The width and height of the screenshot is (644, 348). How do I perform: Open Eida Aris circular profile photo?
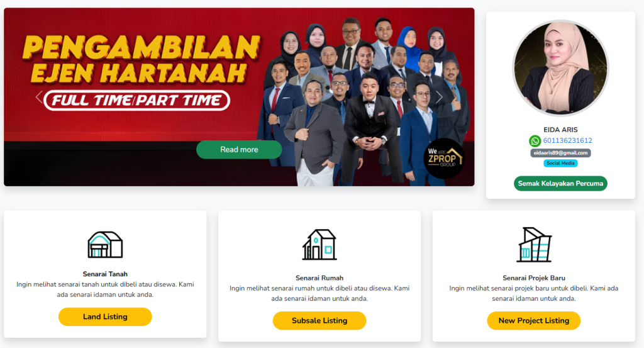(560, 68)
